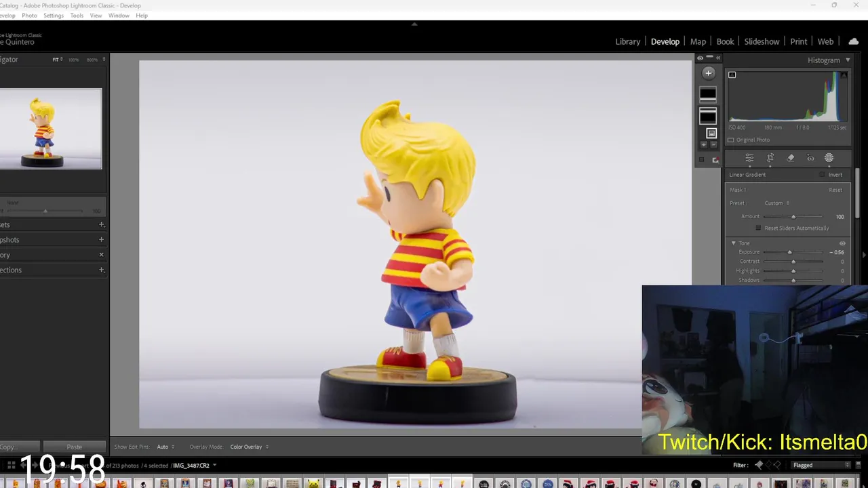Open the View menu
Viewport: 868px width, 488px height.
96,16
